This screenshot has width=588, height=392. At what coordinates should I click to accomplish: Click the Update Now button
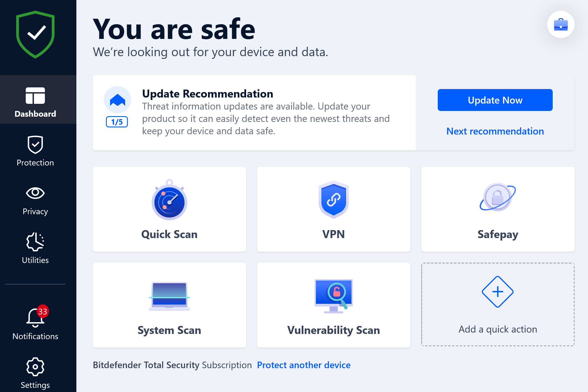tap(495, 100)
